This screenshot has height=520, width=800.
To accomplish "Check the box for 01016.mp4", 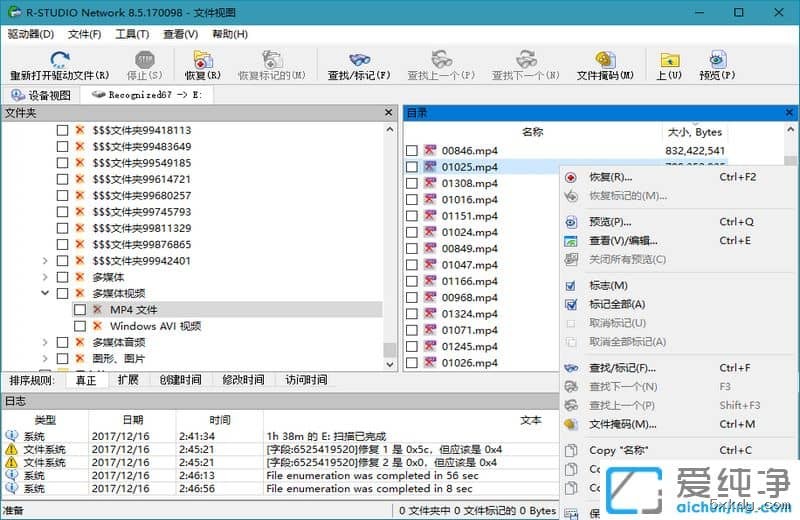I will tap(412, 200).
